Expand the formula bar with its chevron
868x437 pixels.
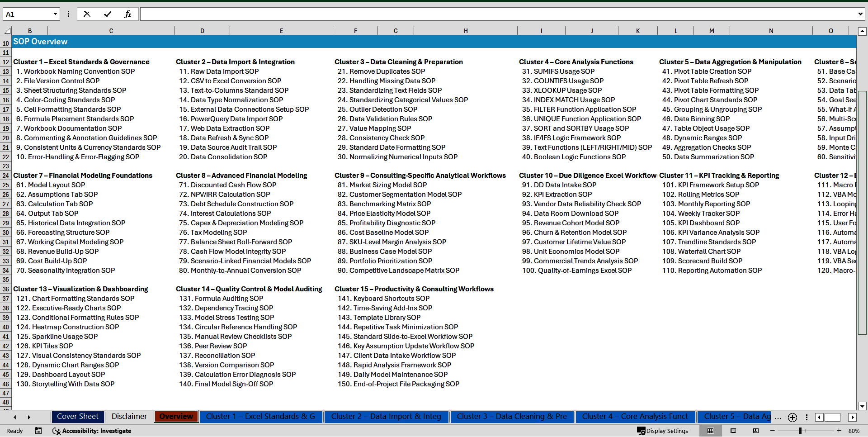click(x=861, y=14)
